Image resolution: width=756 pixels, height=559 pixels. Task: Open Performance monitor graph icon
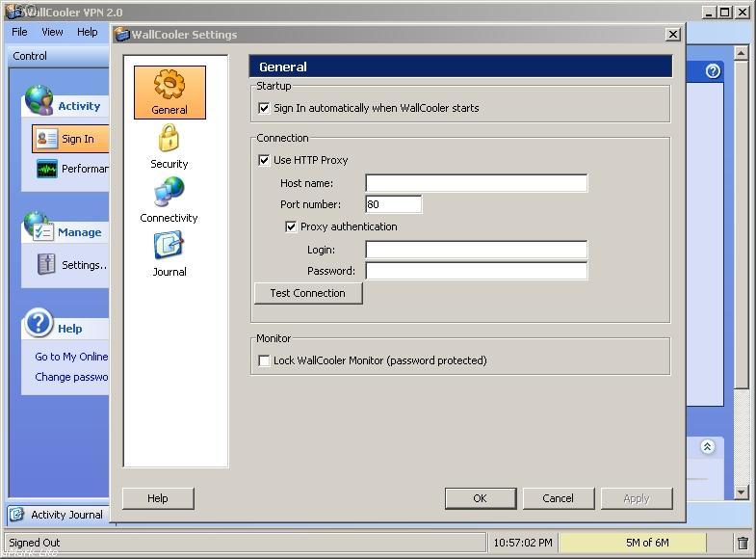47,169
